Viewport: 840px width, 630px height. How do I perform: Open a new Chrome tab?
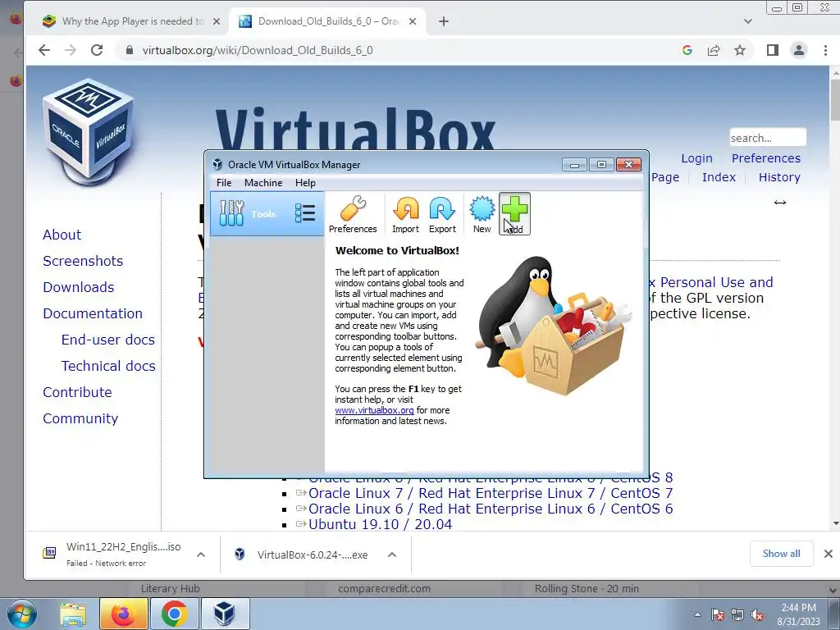click(444, 21)
